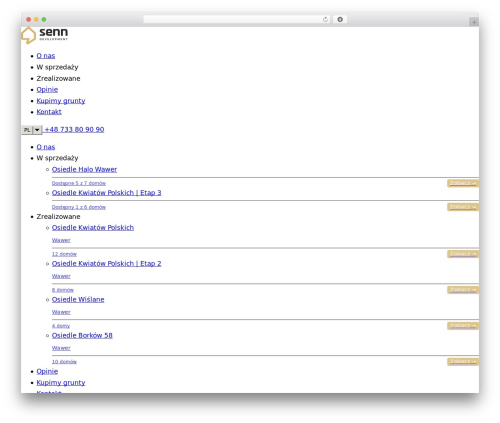Open the PL language dropdown
500x423 pixels.
coord(32,130)
